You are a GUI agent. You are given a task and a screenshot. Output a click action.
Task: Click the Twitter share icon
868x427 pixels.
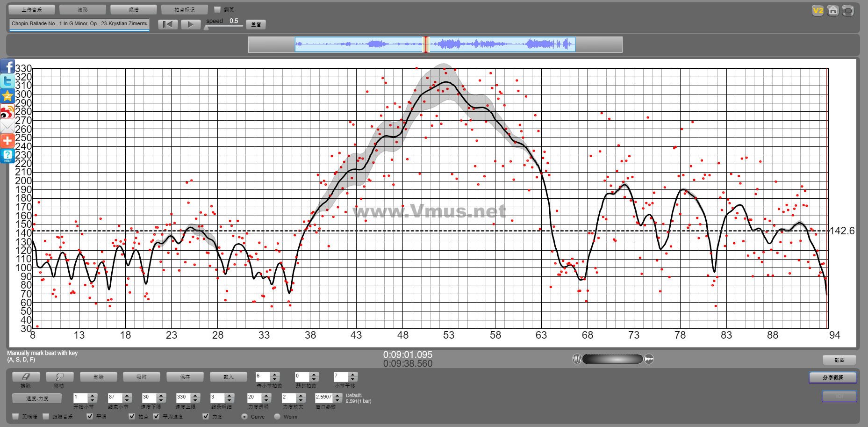click(7, 81)
